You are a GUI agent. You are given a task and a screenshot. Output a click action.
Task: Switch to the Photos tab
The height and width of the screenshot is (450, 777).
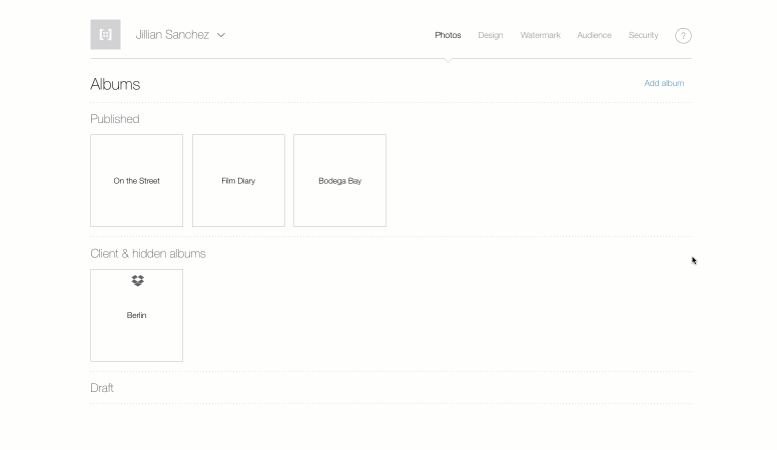point(447,35)
